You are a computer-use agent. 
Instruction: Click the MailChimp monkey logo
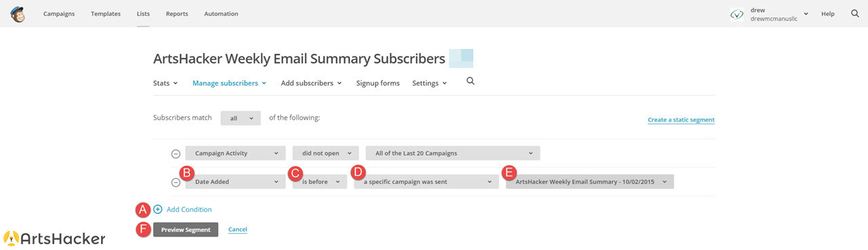pyautogui.click(x=18, y=14)
